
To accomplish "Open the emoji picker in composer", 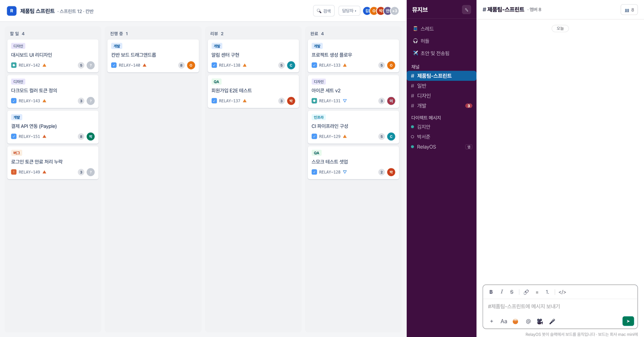I will 516,321.
